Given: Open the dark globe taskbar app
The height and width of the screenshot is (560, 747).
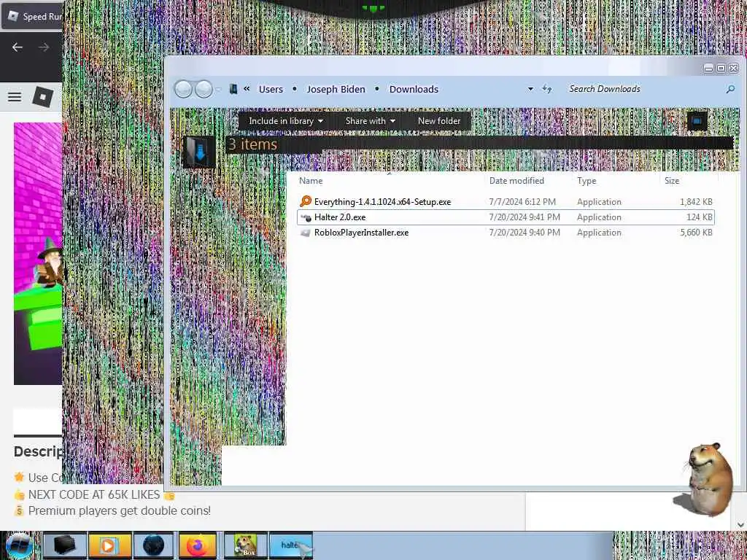Looking at the screenshot, I should tap(153, 545).
